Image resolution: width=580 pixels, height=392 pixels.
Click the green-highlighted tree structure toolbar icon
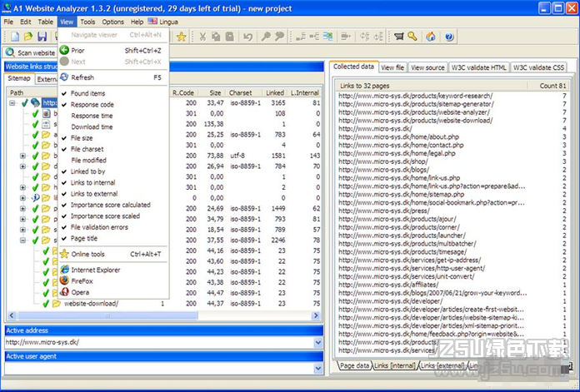coord(327,37)
